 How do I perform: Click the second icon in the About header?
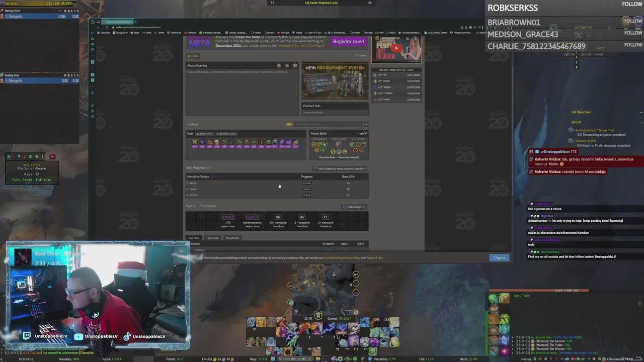pos(287,65)
